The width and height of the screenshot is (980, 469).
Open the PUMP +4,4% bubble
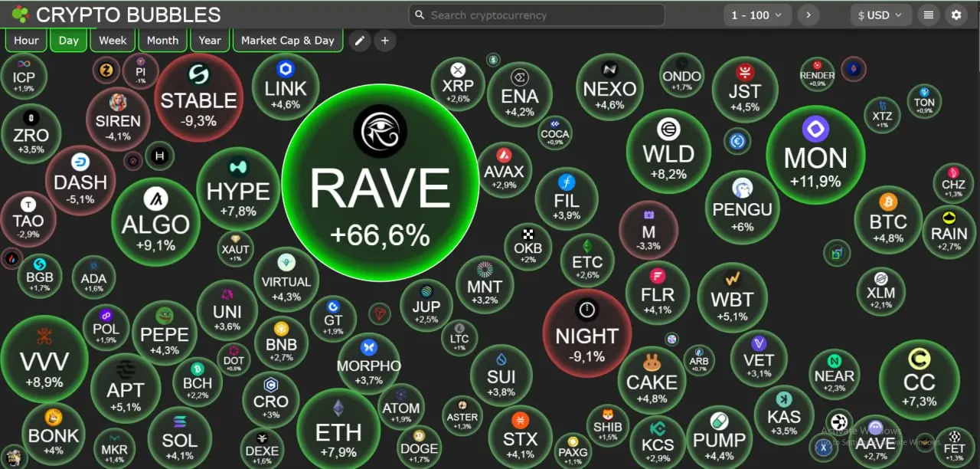point(719,439)
